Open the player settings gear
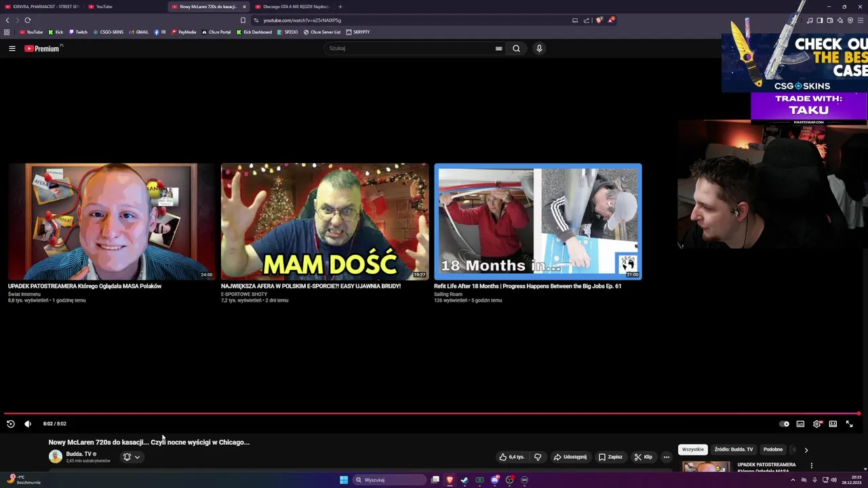The image size is (868, 488). tap(817, 424)
